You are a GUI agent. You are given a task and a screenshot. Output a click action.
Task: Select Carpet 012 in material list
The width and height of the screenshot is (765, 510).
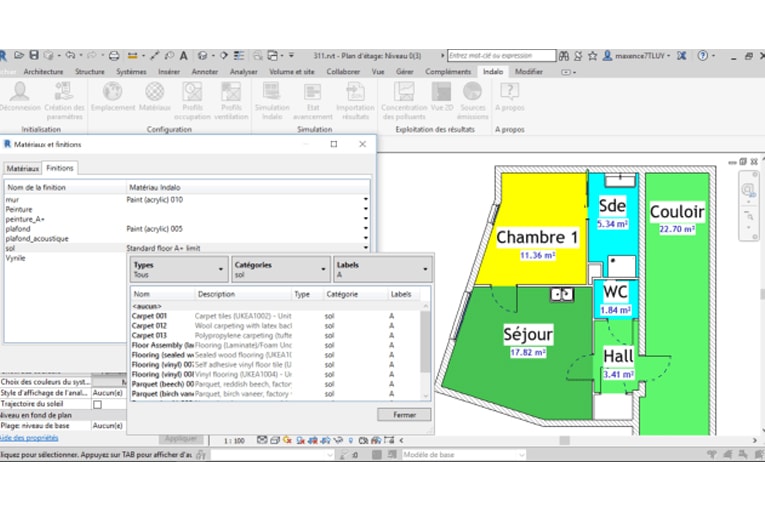click(x=150, y=325)
